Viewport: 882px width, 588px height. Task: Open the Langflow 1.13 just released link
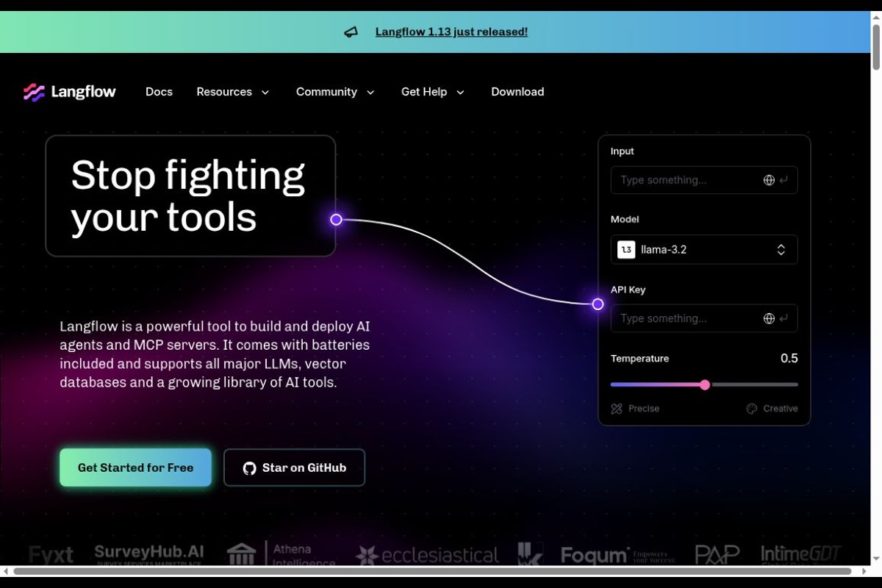click(451, 32)
